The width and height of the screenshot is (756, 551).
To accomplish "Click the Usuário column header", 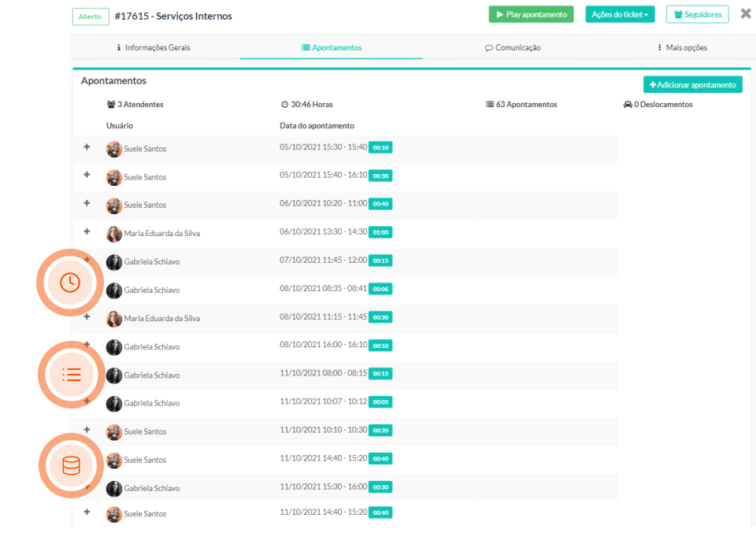I will pyautogui.click(x=120, y=125).
